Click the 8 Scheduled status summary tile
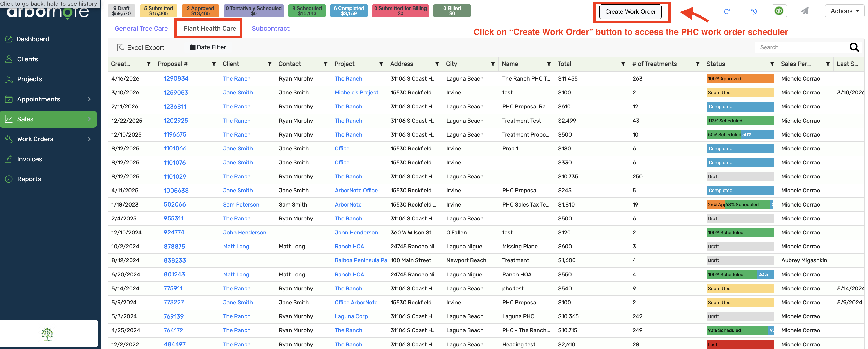 (307, 10)
